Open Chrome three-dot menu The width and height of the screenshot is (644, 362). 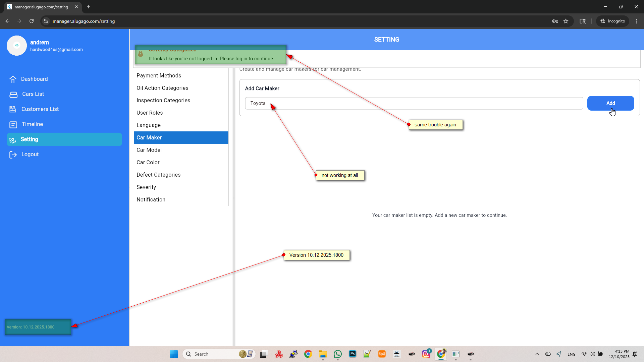point(637,21)
